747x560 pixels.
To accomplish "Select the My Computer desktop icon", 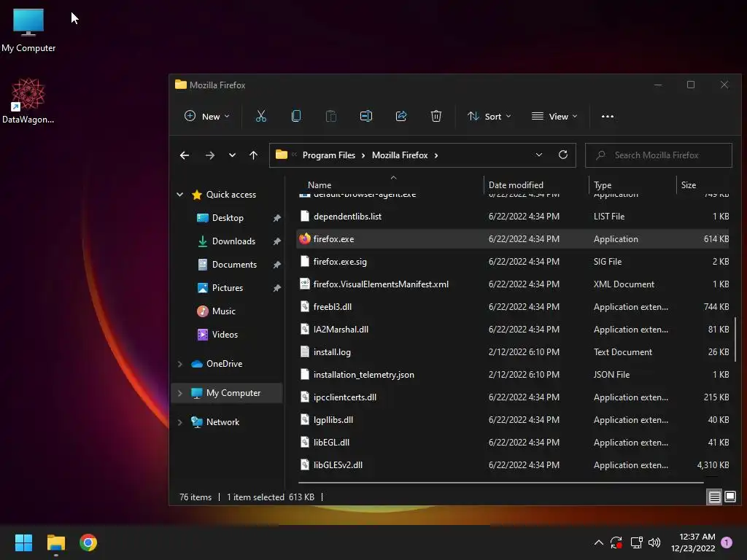I will pos(28,30).
